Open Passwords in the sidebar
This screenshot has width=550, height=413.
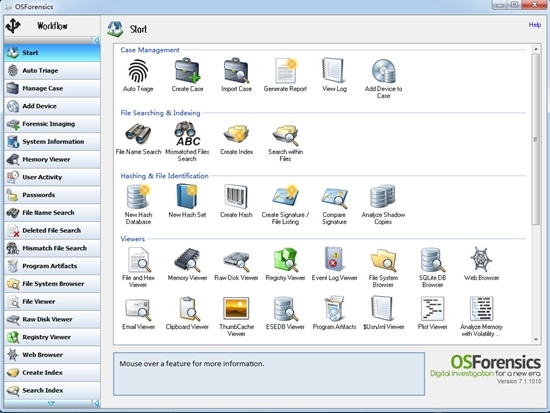pyautogui.click(x=52, y=195)
